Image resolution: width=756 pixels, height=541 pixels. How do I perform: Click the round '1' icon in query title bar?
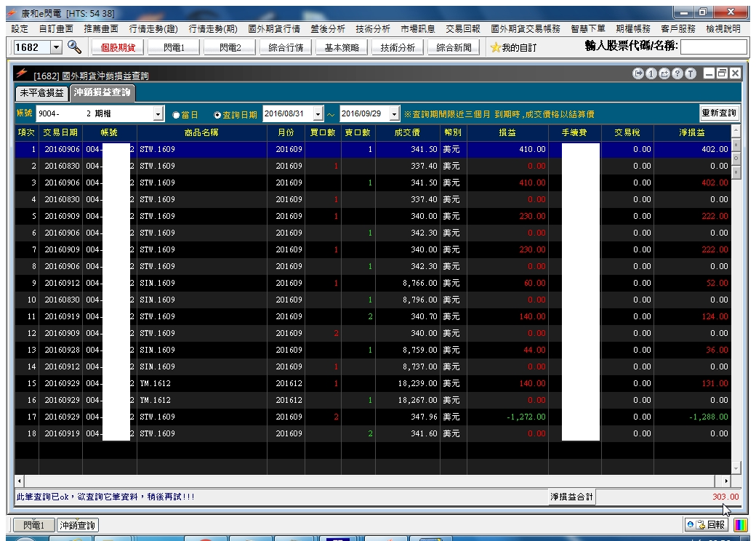click(651, 73)
